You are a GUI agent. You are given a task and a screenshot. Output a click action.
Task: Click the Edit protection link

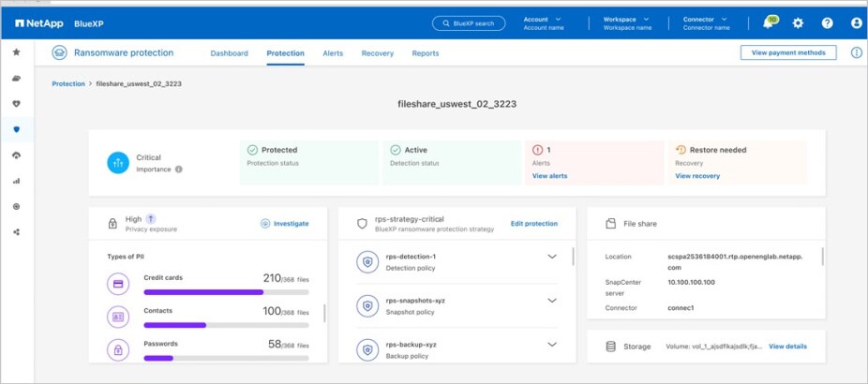click(533, 224)
